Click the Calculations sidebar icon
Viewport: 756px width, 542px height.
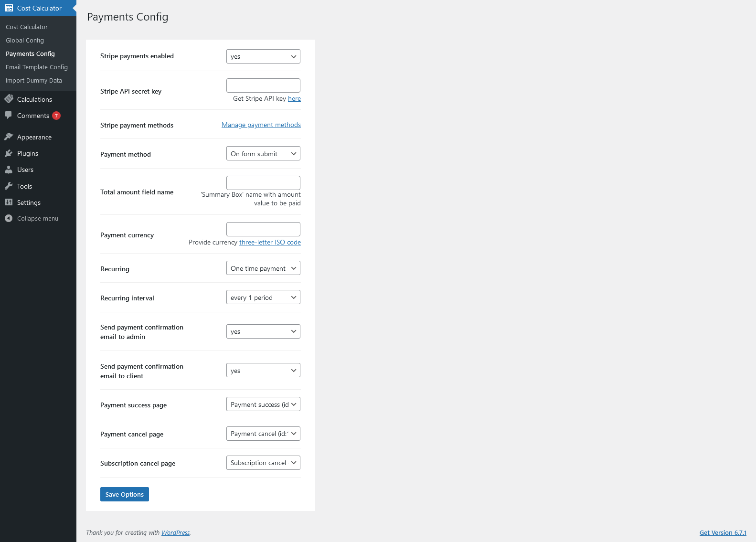[9, 99]
